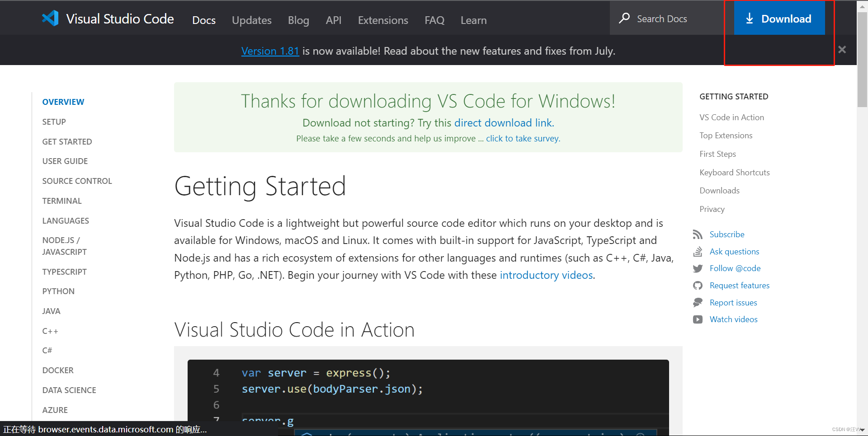868x436 pixels.
Task: Click the page vertical scrollbar thumb
Action: pos(862,59)
